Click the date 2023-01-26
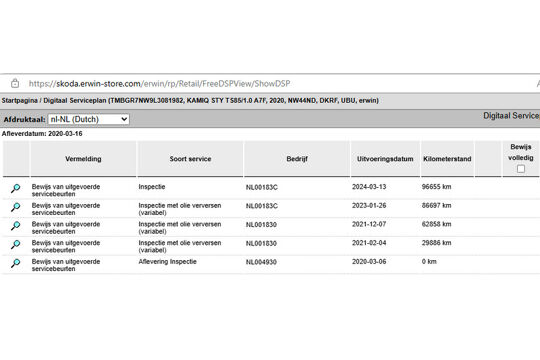This screenshot has height=360, width=540. pyautogui.click(x=369, y=205)
